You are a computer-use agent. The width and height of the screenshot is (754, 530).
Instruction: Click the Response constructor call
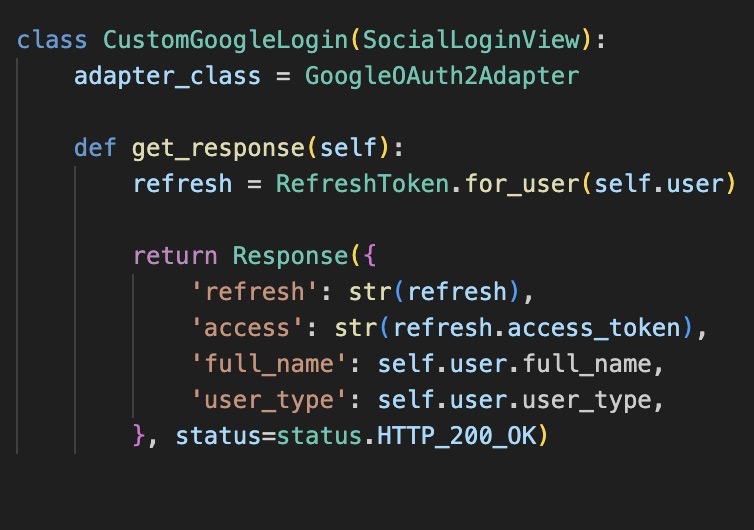tap(290, 257)
